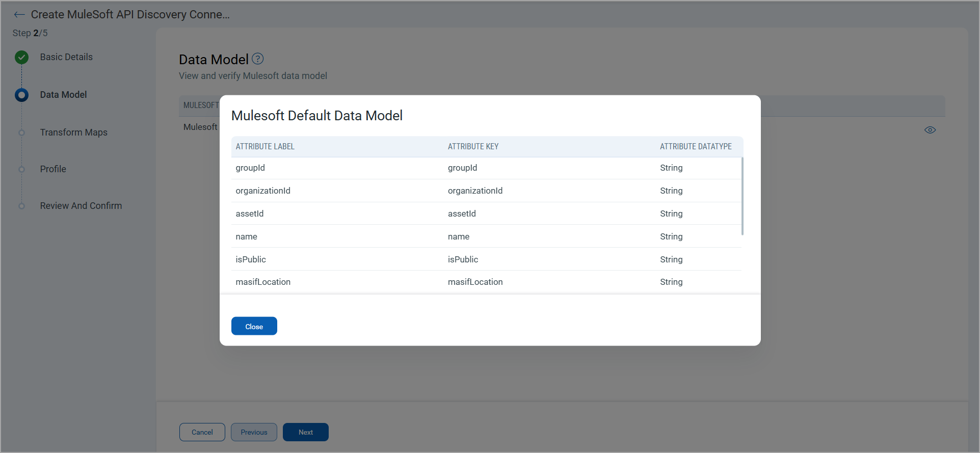Click the ATTRIBUTE LABEL column header
This screenshot has width=980, height=453.
click(265, 146)
